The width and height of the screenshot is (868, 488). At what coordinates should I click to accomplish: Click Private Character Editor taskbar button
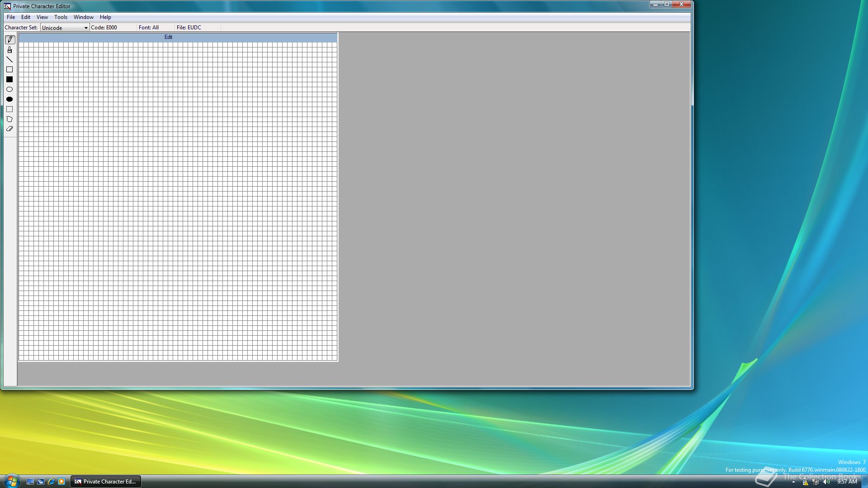coord(106,482)
